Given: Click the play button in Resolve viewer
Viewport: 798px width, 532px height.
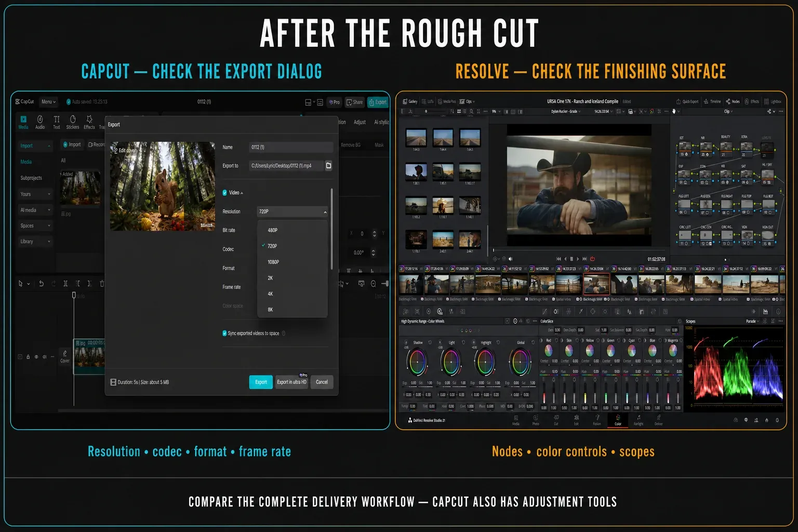Looking at the screenshot, I should click(x=578, y=259).
